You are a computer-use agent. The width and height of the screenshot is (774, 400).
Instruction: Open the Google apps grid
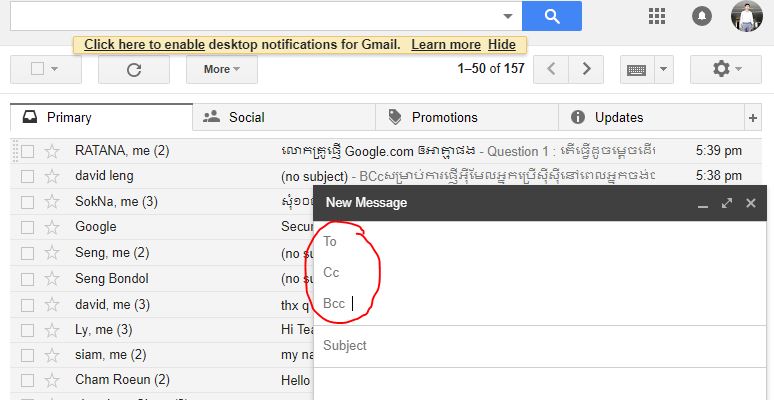pos(657,16)
